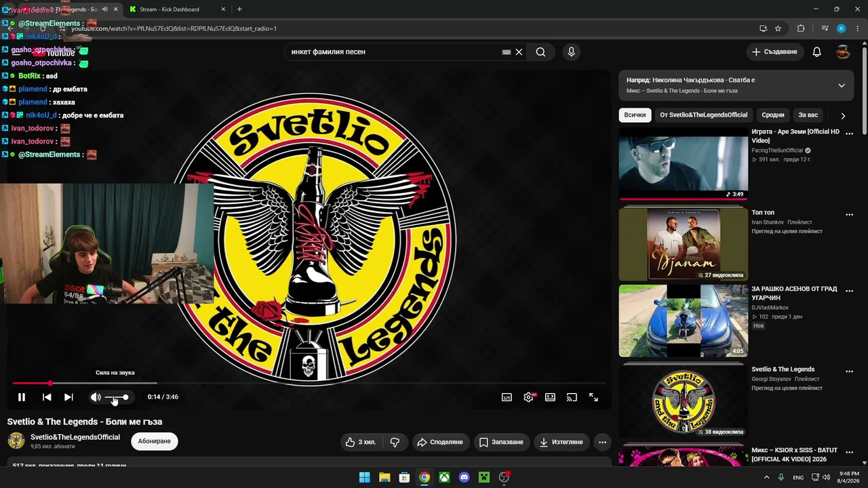Screen dimensions: 868x488
Task: Mute the video with speaker icon
Action: click(x=96, y=397)
